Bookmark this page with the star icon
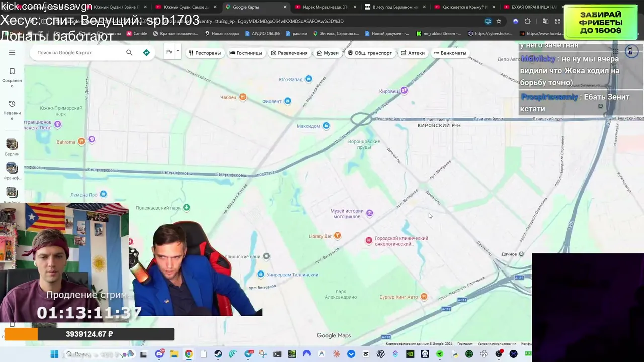 pyautogui.click(x=499, y=21)
